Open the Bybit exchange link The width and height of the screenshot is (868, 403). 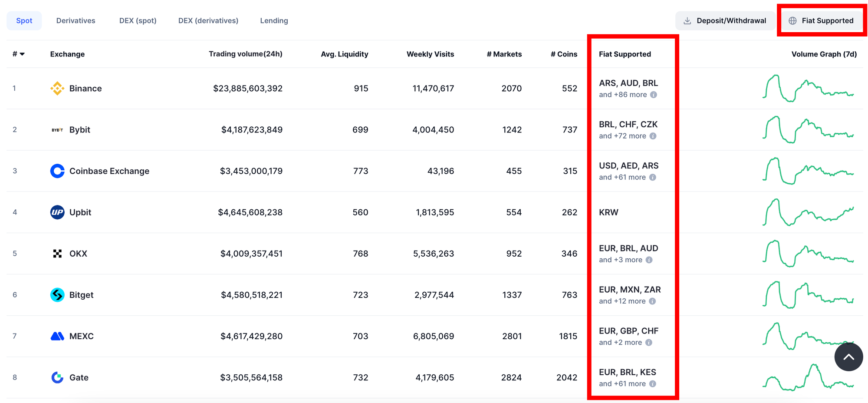coord(80,130)
